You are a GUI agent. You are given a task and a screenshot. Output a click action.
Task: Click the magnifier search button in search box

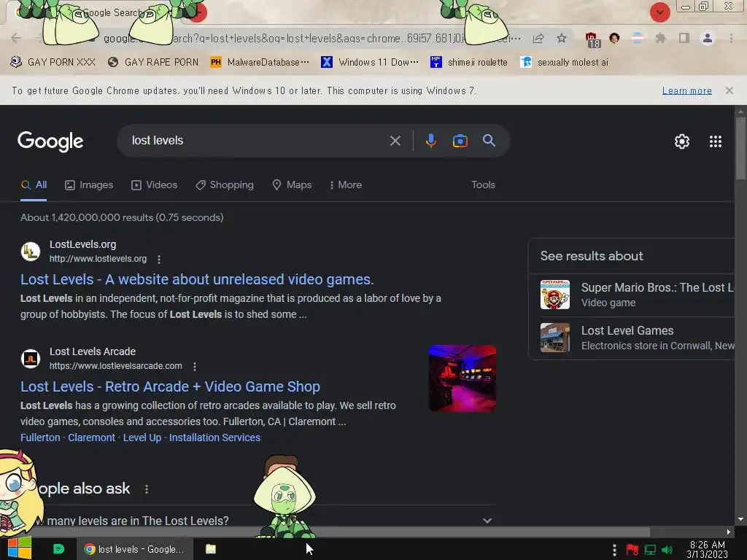489,141
